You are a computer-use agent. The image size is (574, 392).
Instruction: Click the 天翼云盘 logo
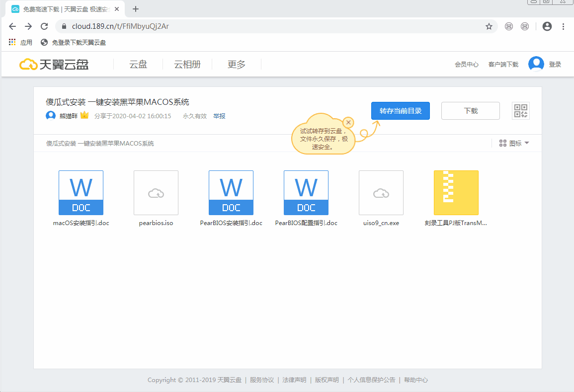click(54, 65)
